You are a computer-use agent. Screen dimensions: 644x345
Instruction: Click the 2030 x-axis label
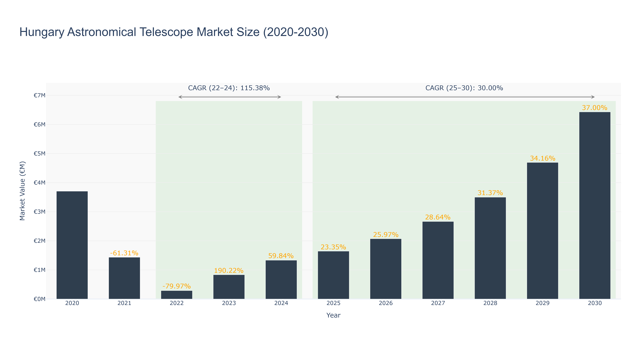(595, 303)
